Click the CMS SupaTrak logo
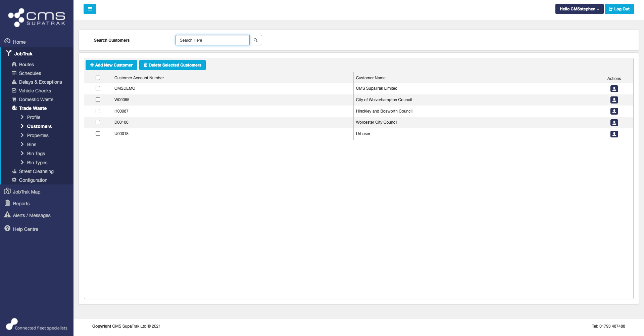This screenshot has height=336, width=644. [37, 17]
